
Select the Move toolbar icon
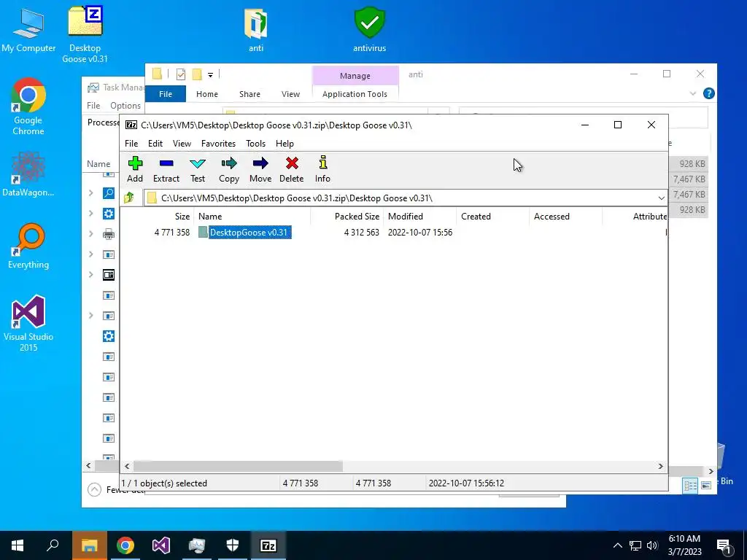coord(260,169)
